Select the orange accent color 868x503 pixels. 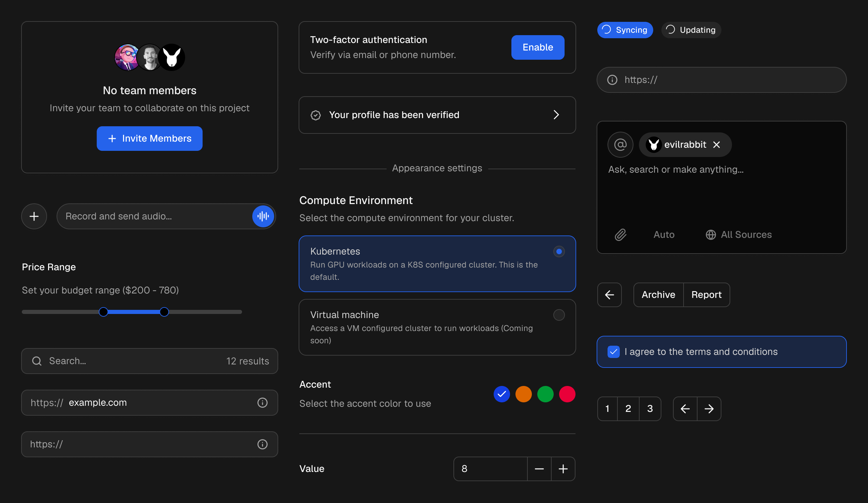pyautogui.click(x=523, y=394)
